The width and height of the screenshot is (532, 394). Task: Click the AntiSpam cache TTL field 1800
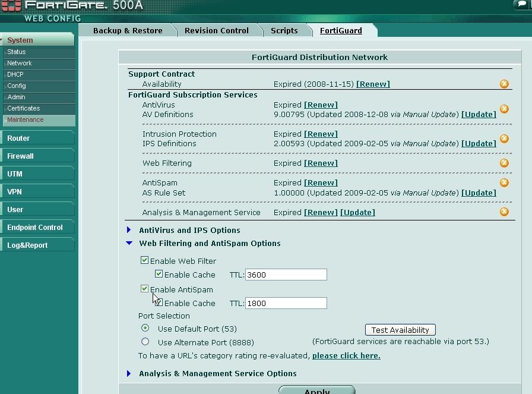pyautogui.click(x=286, y=303)
